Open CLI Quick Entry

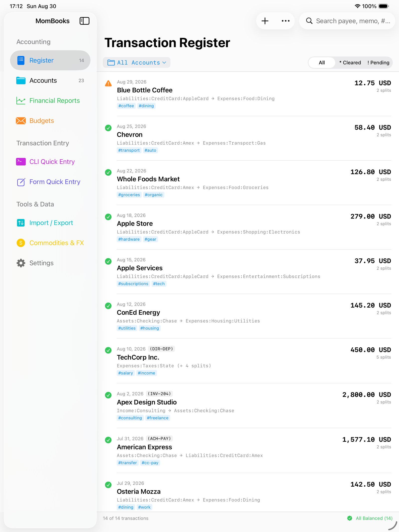(x=50, y=162)
